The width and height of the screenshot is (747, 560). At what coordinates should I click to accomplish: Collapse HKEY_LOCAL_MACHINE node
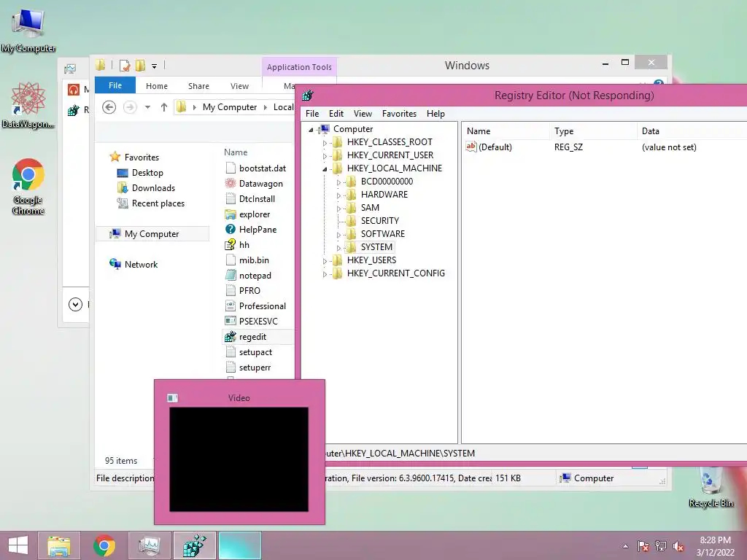(x=325, y=169)
